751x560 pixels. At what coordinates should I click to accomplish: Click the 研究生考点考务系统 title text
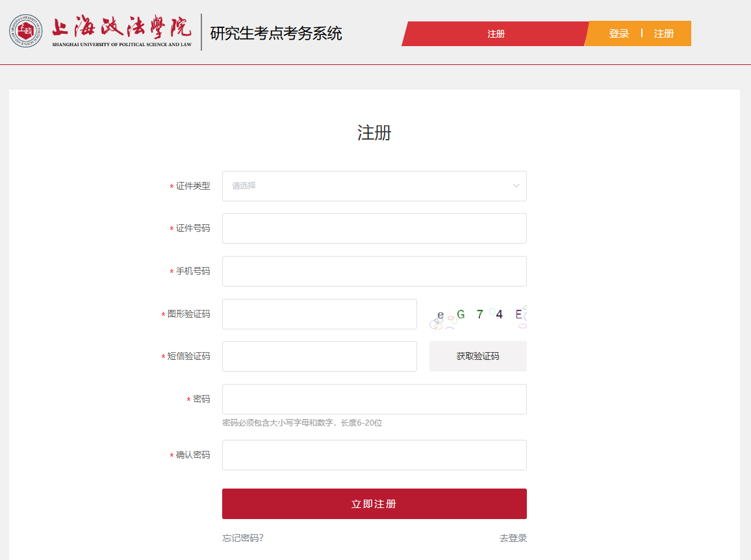point(275,34)
